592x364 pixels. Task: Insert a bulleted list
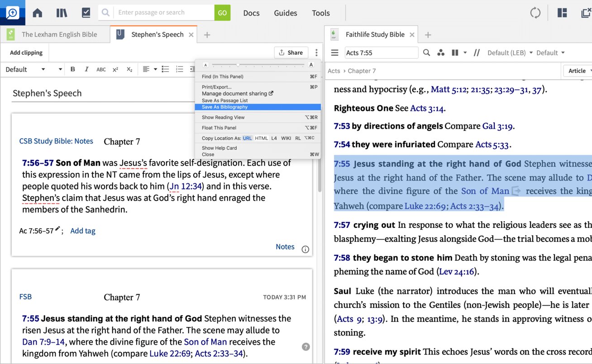166,69
